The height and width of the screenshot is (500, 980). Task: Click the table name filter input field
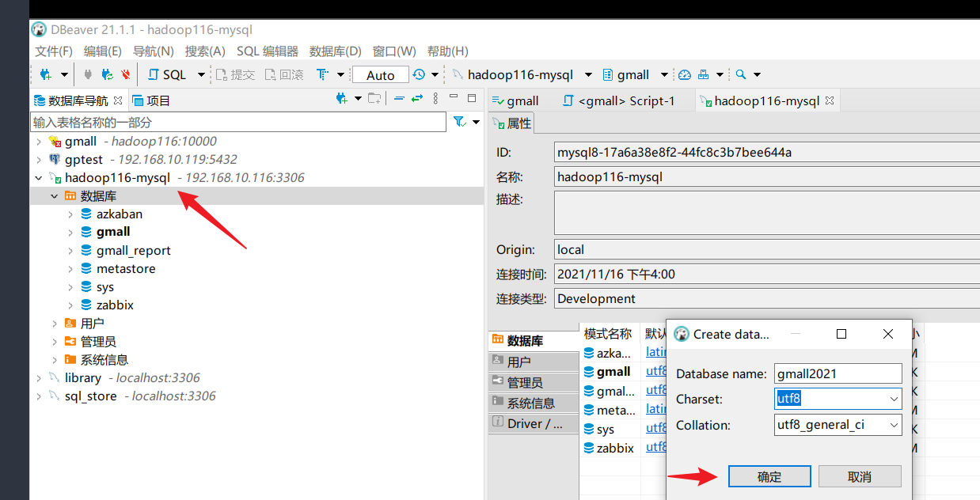(x=238, y=122)
